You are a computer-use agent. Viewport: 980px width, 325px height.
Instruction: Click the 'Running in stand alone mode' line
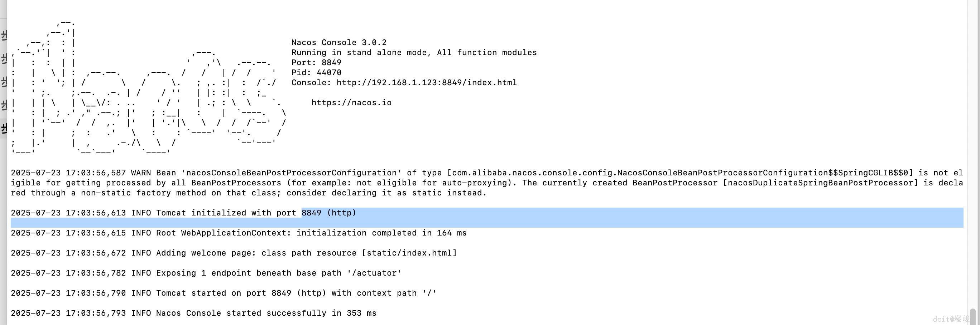point(414,53)
